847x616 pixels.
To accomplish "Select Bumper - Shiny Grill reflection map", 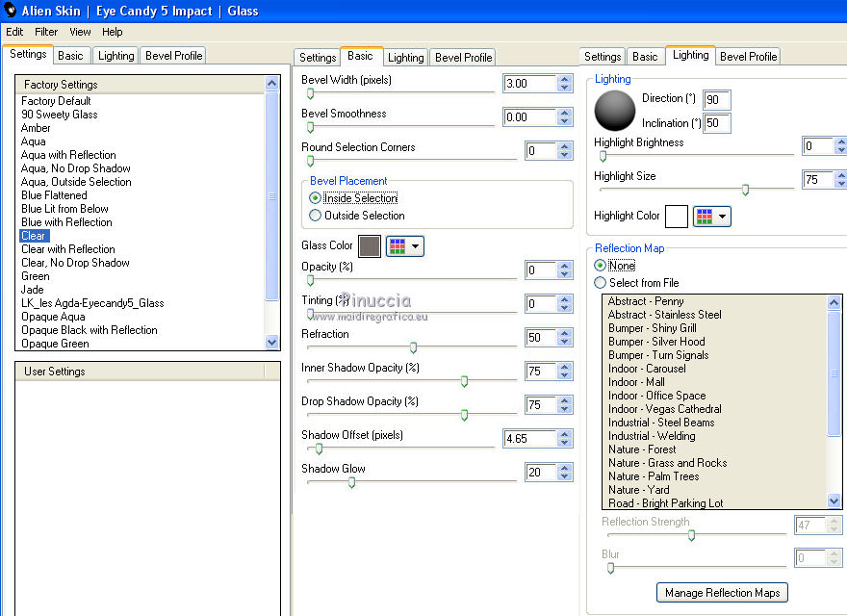I will coord(652,328).
